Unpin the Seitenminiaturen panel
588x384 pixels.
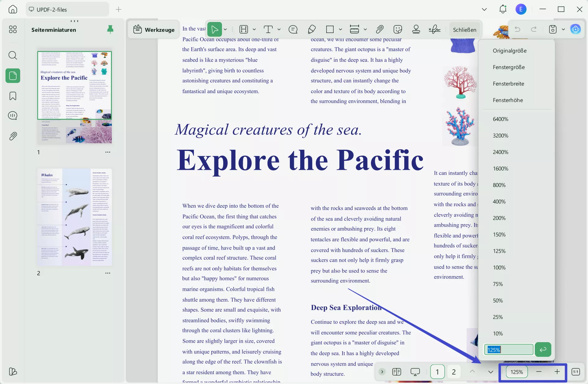(110, 29)
